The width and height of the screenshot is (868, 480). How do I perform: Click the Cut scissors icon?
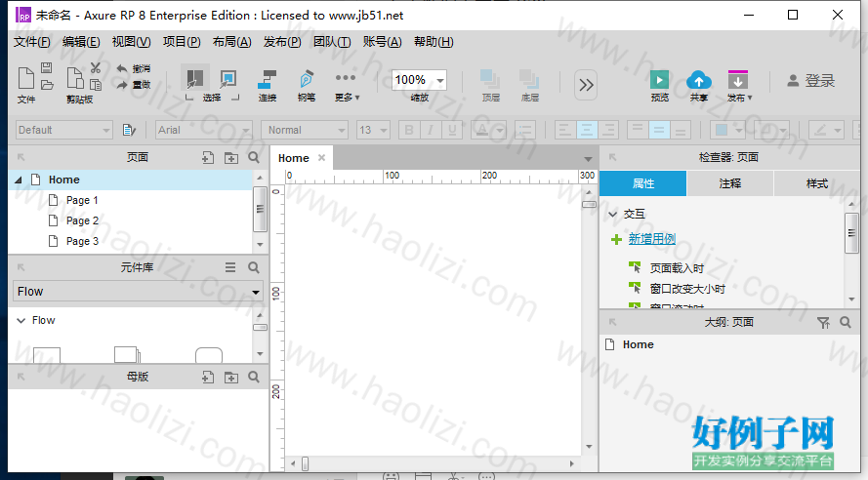click(x=96, y=67)
